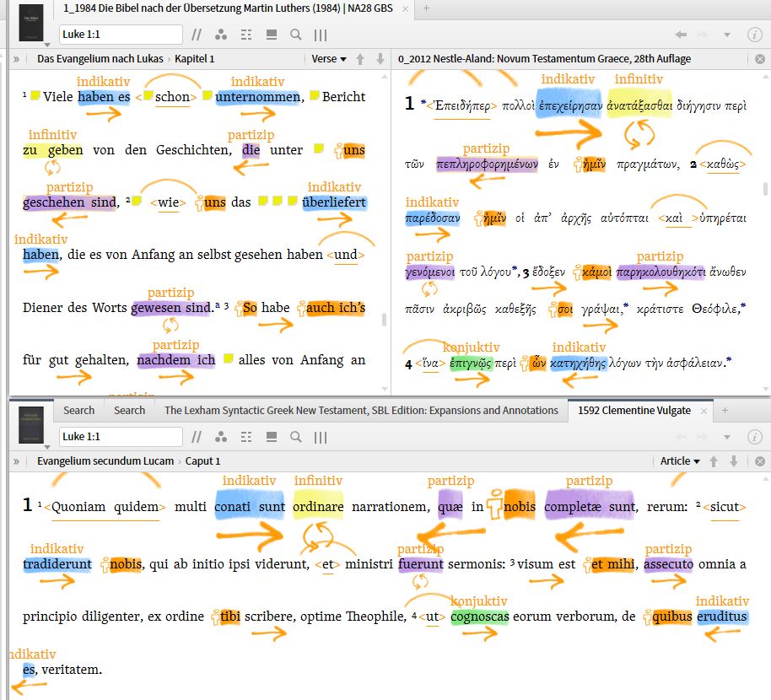
Task: Open history dropdown in Luther Bible toolbar
Action: [x=727, y=35]
